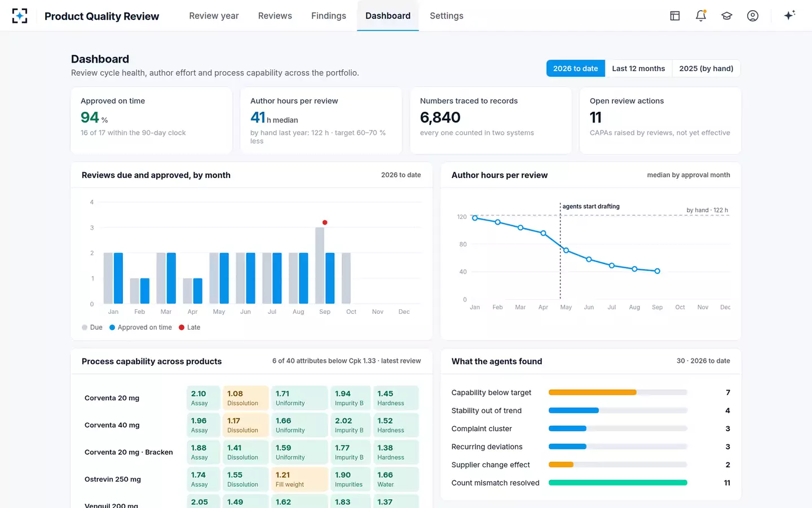Screen dimensions: 812x508
Task: Open the '41 h median' author hours card
Action: (x=321, y=120)
